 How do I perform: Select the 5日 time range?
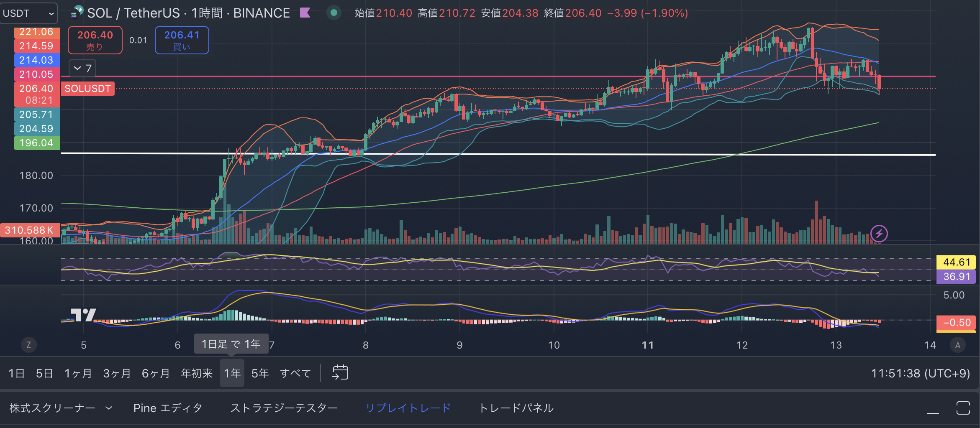(x=44, y=373)
